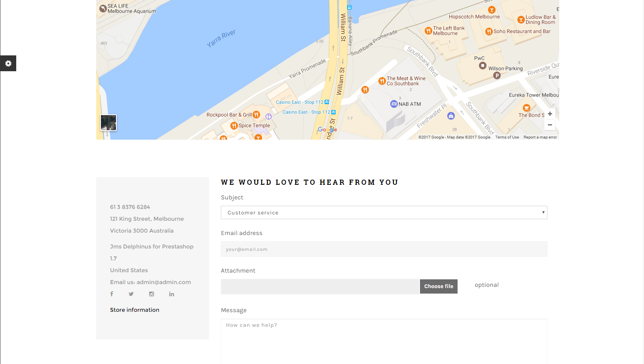Open the store's Instagram page
The image size is (644, 364).
[152, 294]
